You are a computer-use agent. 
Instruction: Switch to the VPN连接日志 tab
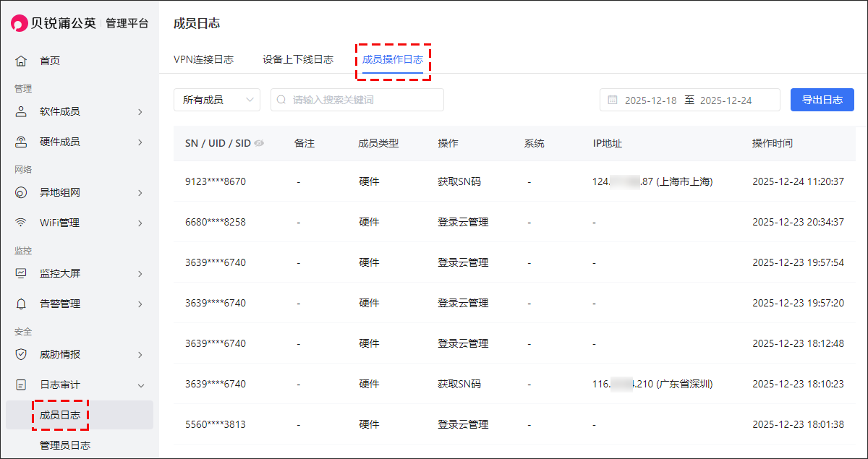[x=203, y=59]
